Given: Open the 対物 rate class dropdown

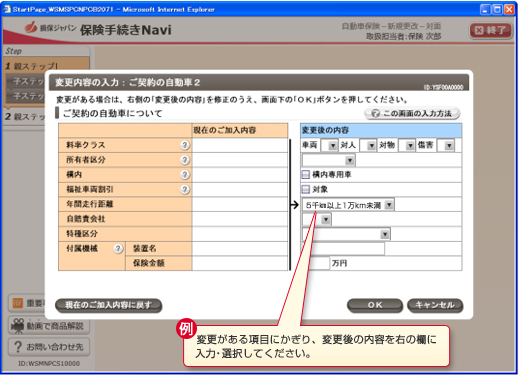Looking at the screenshot, I should 406,145.
